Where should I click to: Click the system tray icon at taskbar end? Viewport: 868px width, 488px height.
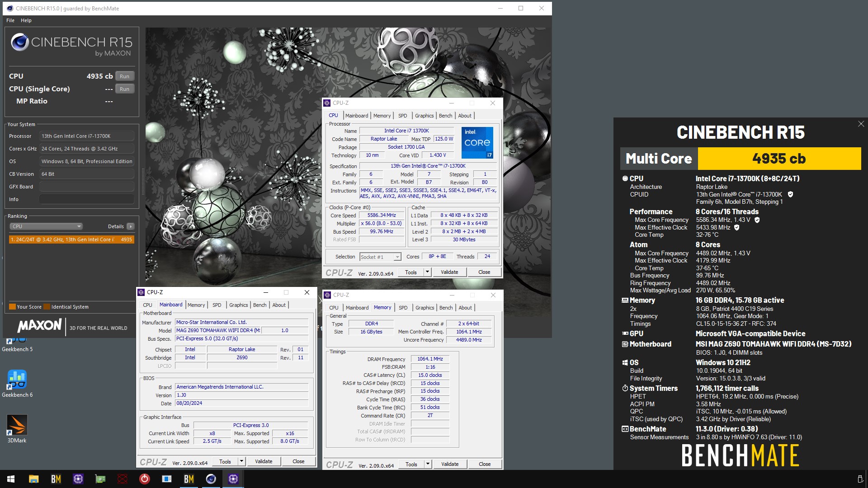860,479
